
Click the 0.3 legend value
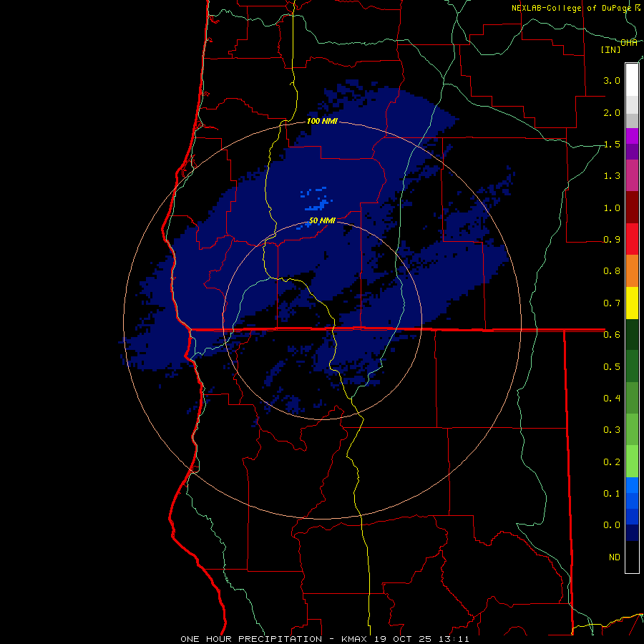pyautogui.click(x=612, y=430)
